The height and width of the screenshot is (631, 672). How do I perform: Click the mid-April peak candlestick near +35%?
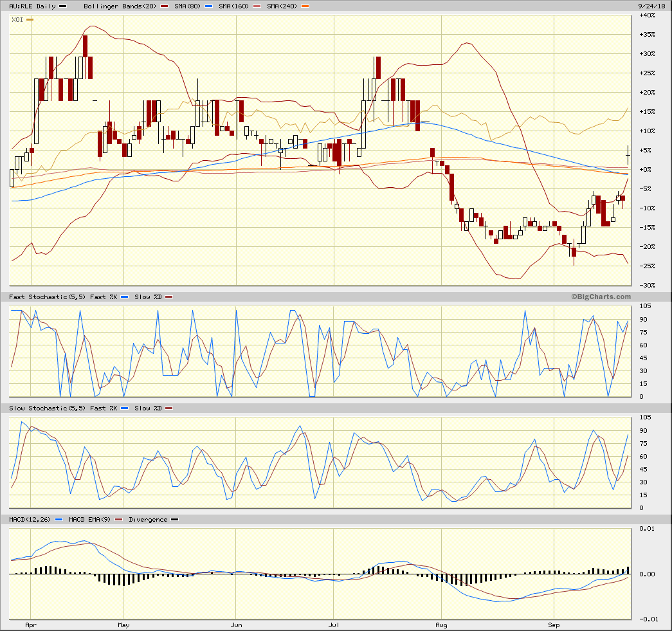coord(86,46)
